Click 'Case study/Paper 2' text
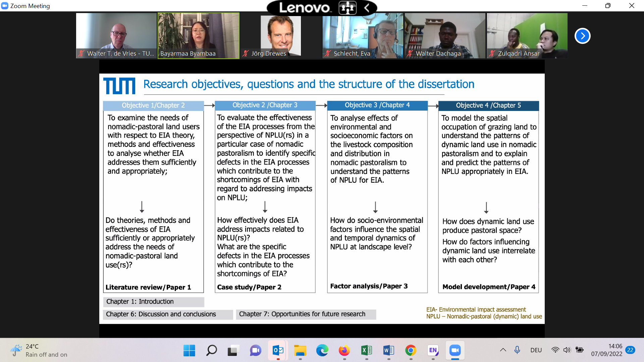The image size is (644, 362). [x=249, y=287]
